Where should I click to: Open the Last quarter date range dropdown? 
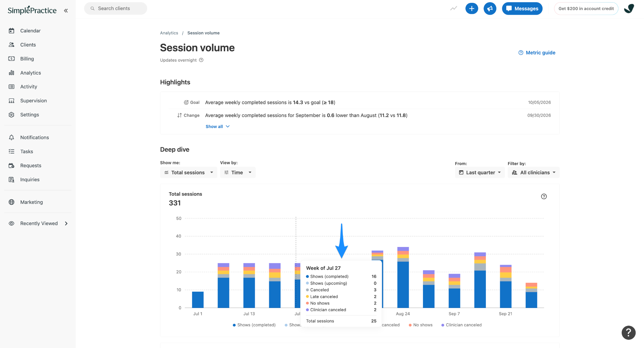480,172
